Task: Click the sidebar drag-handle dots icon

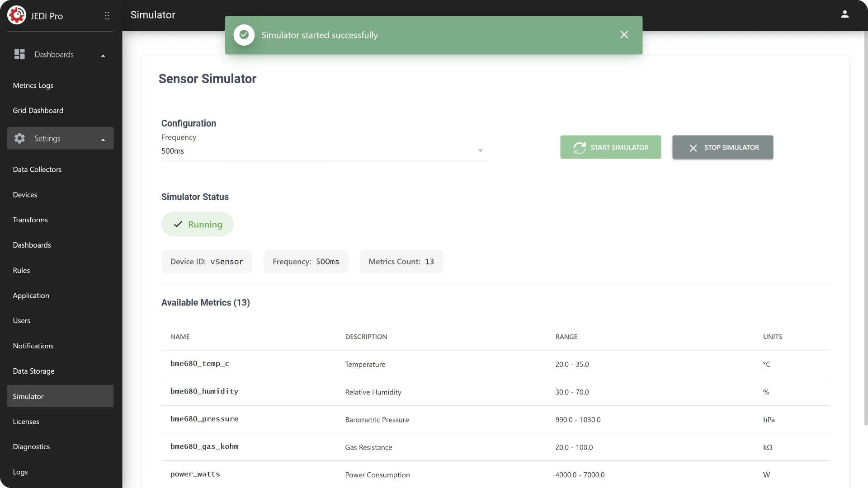Action: (107, 16)
